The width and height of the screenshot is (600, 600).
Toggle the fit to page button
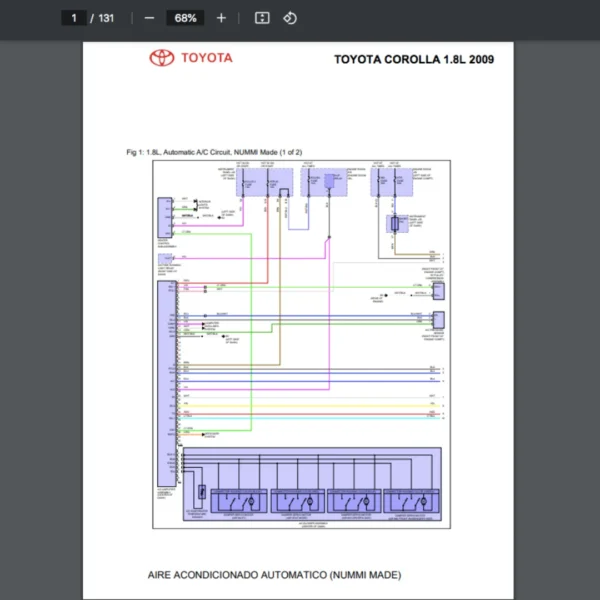(262, 18)
